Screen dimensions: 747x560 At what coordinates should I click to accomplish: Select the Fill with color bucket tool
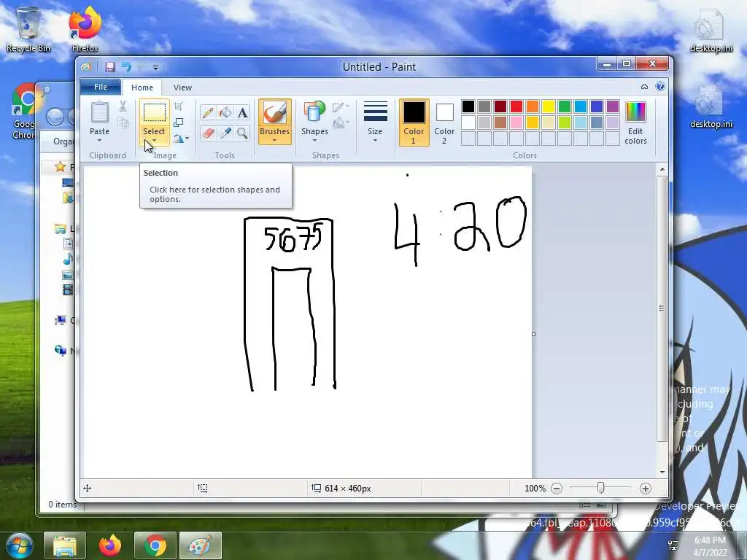point(225,113)
